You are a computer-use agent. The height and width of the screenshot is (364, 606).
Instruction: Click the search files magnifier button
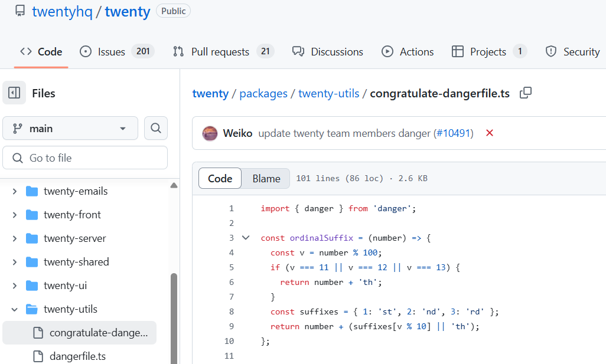156,128
